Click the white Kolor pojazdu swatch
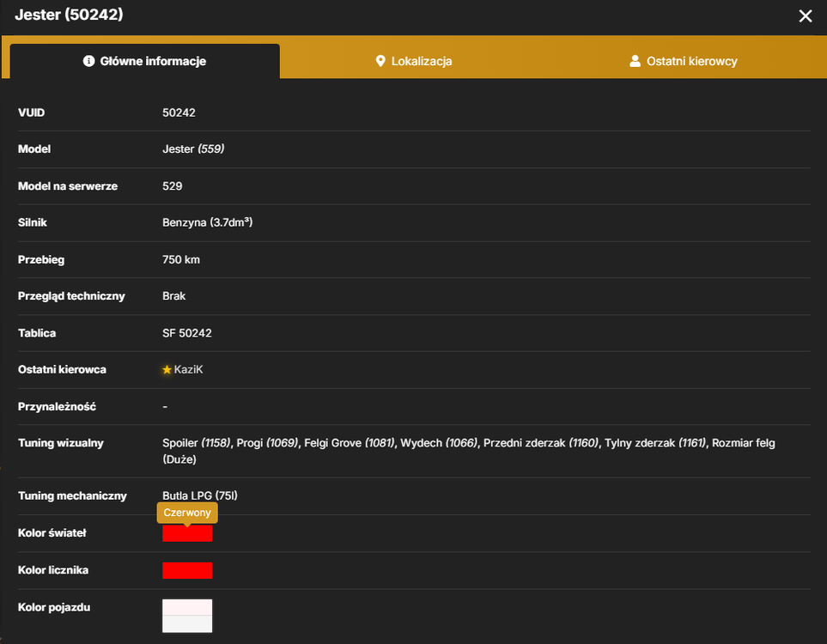This screenshot has width=827, height=644. click(x=187, y=616)
